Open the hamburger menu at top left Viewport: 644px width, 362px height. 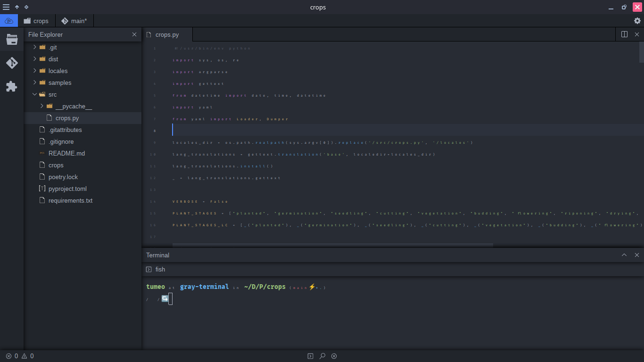point(6,7)
